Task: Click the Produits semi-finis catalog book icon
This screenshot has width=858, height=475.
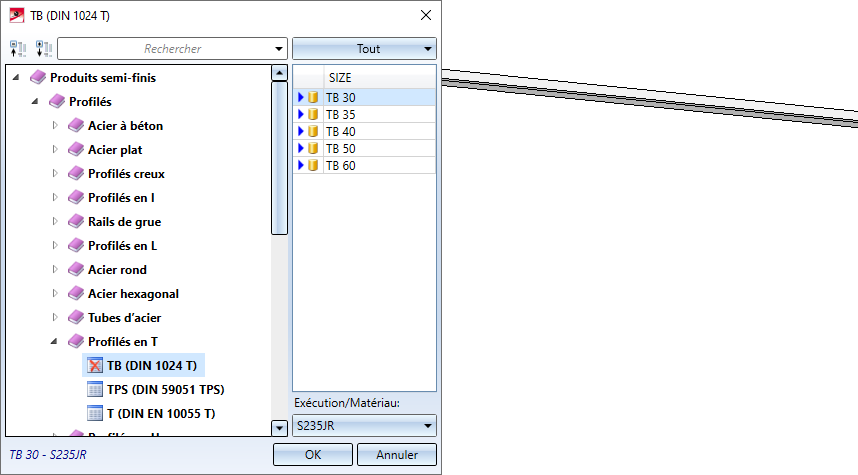Action: click(x=38, y=77)
